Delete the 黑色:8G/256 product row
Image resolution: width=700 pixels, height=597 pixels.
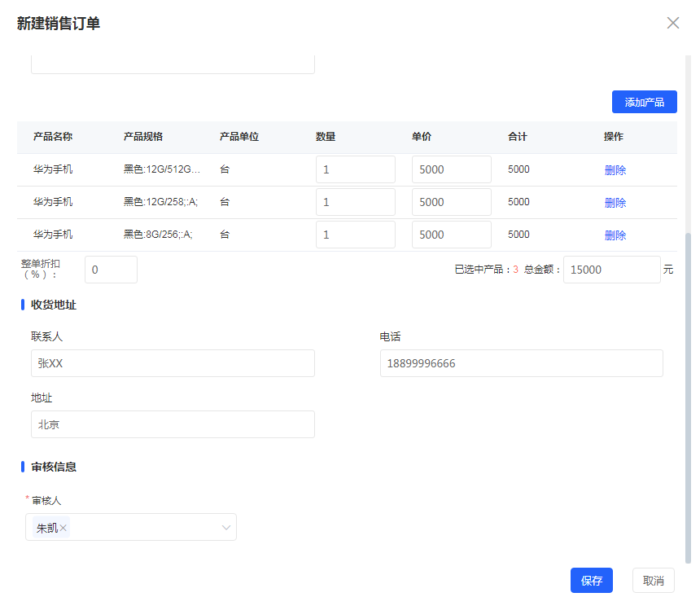615,235
